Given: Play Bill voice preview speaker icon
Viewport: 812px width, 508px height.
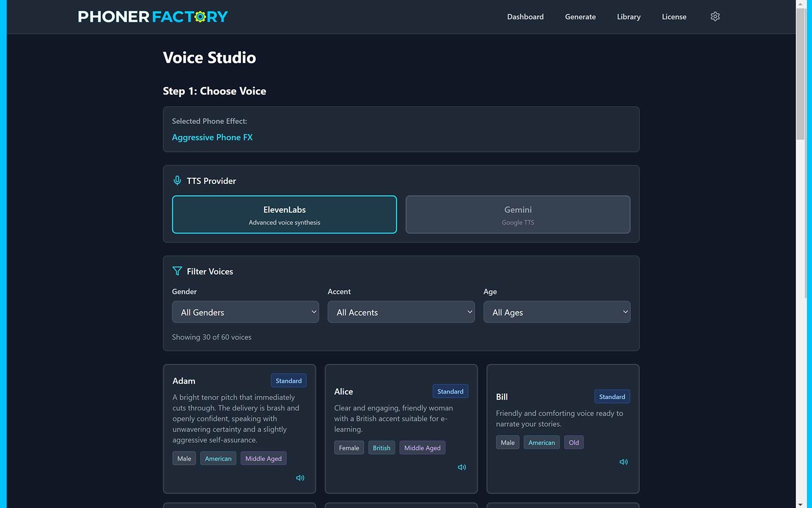Looking at the screenshot, I should click(623, 462).
